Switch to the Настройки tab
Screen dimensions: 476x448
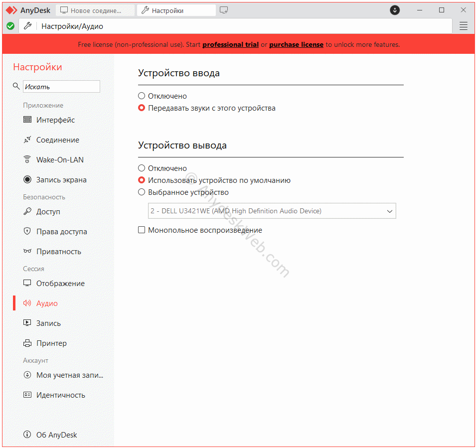pyautogui.click(x=176, y=10)
